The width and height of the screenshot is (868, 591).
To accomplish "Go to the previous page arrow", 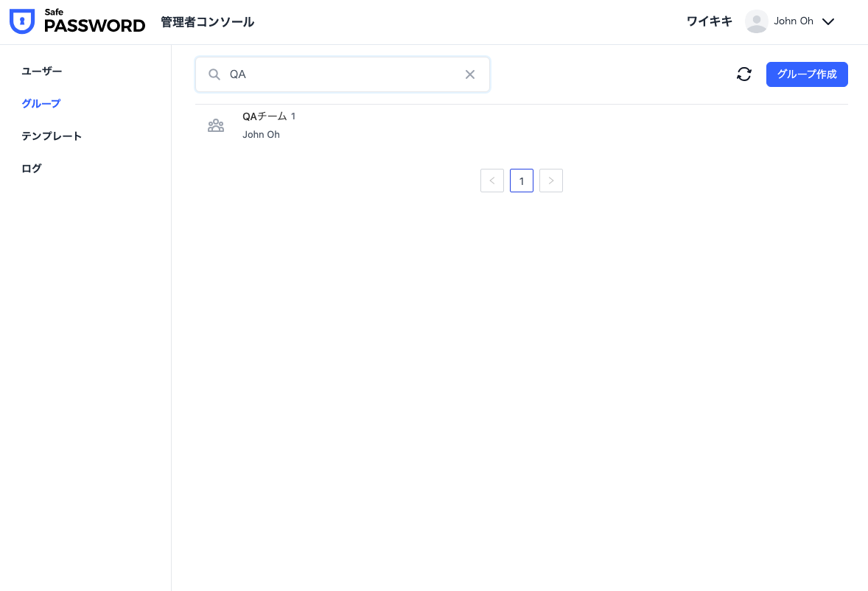I will point(492,181).
